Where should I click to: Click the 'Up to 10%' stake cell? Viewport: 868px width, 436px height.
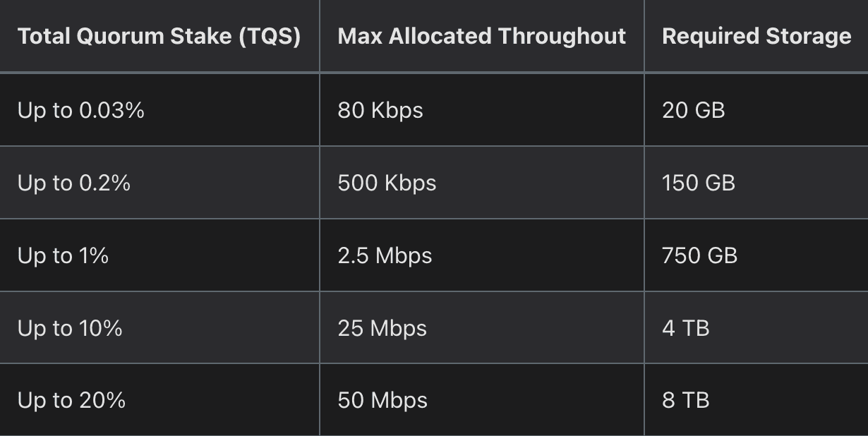click(x=70, y=328)
